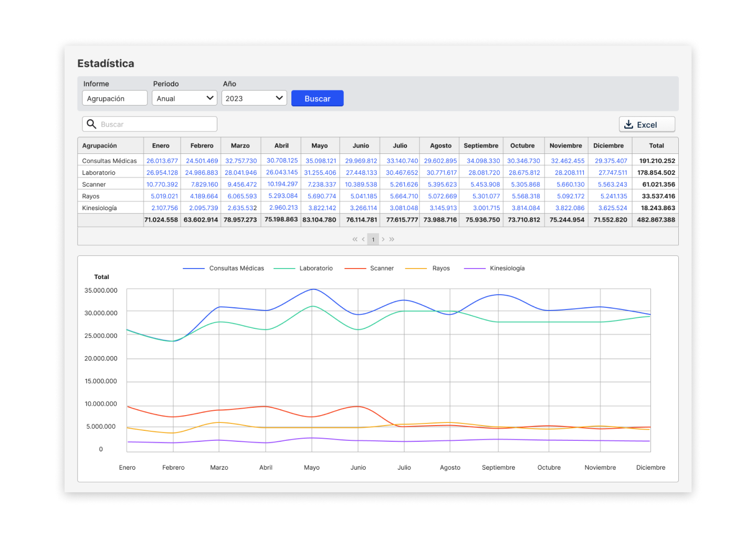Select the Consultas Médicas row label
The image size is (756, 538).
109,161
